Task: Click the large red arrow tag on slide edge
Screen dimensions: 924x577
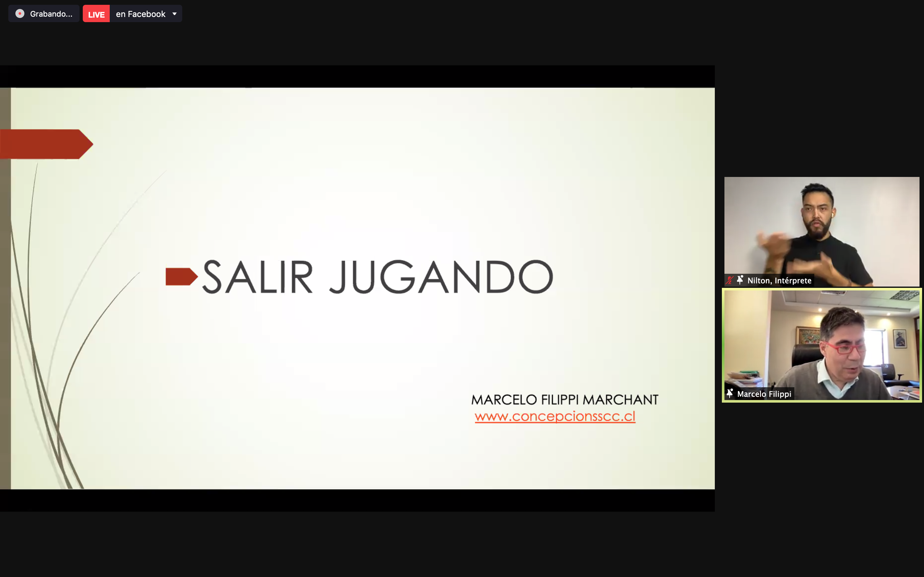Action: tap(46, 144)
